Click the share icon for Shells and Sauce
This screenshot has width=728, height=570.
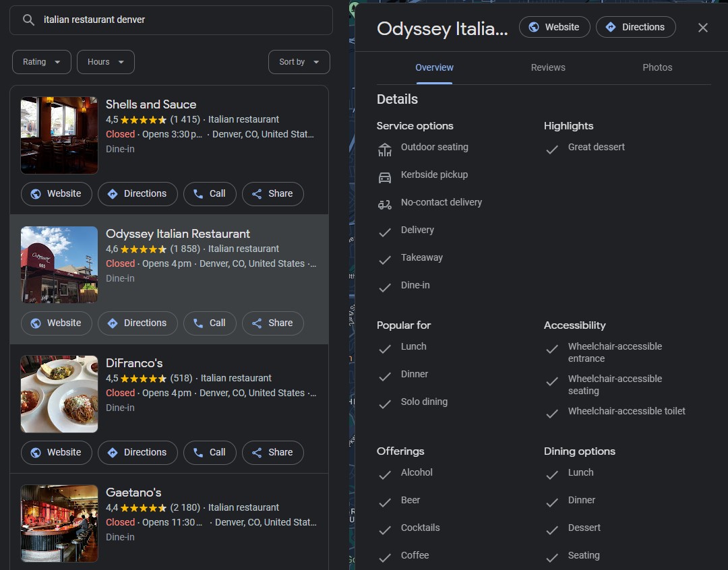(257, 194)
